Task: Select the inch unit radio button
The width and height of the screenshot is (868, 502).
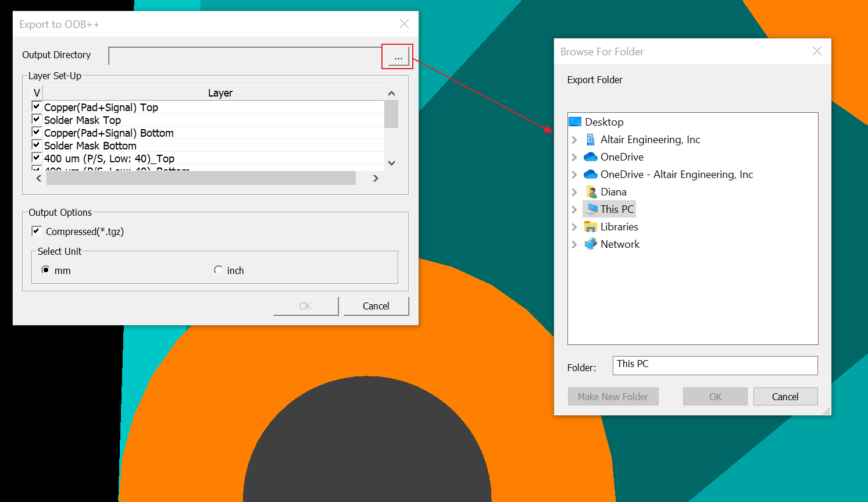Action: [218, 270]
